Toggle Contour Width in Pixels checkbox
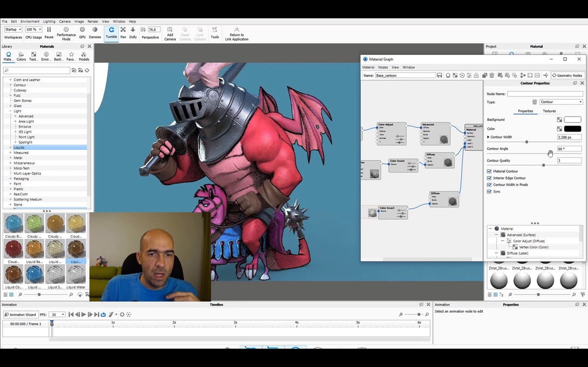588x367 pixels. [x=489, y=185]
